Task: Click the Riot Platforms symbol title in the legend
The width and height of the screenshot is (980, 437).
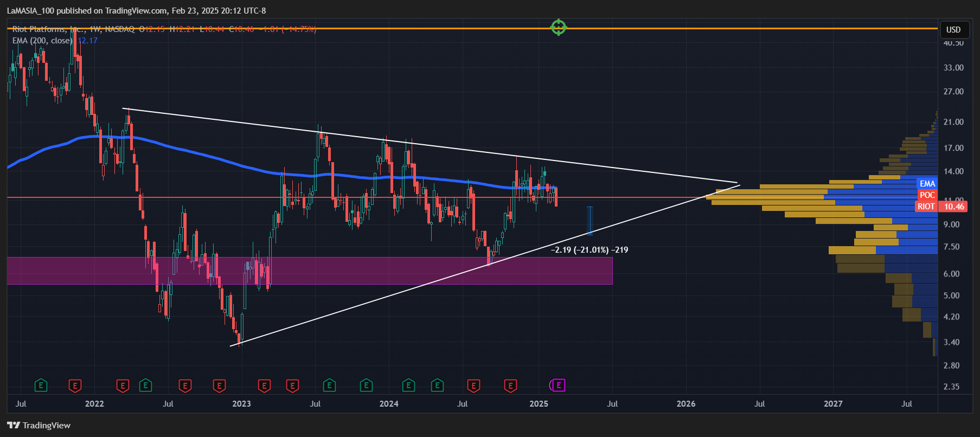Action: (73, 29)
